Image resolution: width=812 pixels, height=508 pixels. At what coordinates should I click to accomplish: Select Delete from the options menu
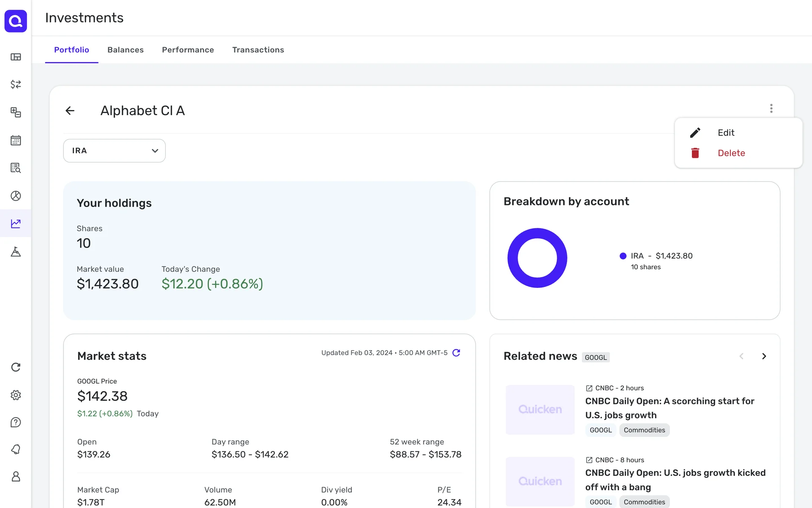[x=731, y=153]
